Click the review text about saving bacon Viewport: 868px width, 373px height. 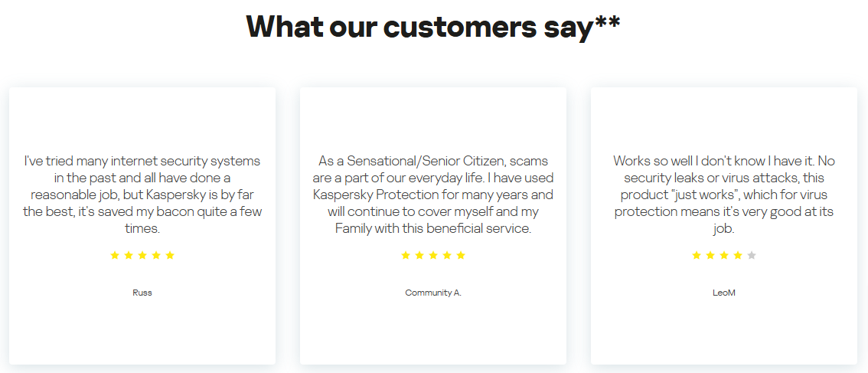[x=142, y=195]
